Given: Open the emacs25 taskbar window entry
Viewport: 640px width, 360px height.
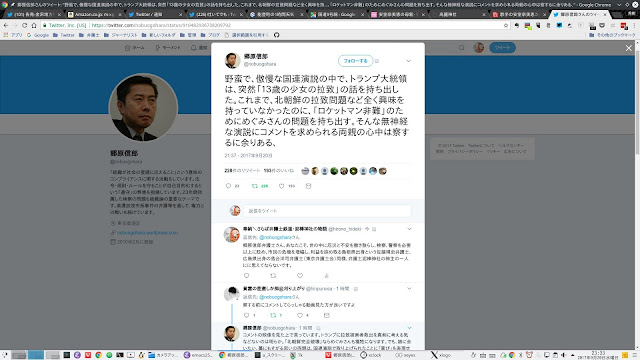Looking at the screenshot, I should (x=198, y=355).
